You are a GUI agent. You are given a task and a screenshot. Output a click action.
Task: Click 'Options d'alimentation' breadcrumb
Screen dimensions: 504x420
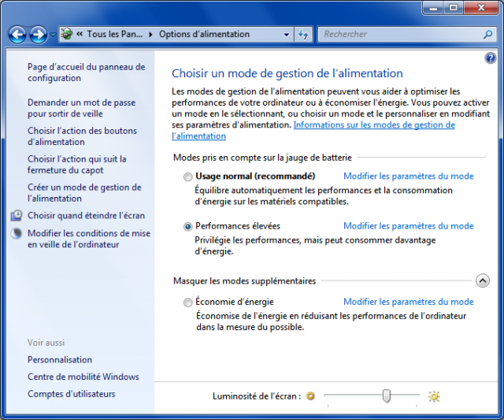tap(204, 34)
